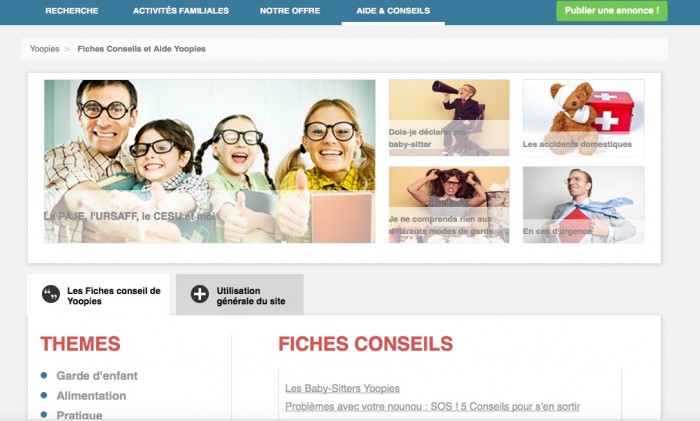Click the quote bubble icon on Fiches conseil tab

51,295
